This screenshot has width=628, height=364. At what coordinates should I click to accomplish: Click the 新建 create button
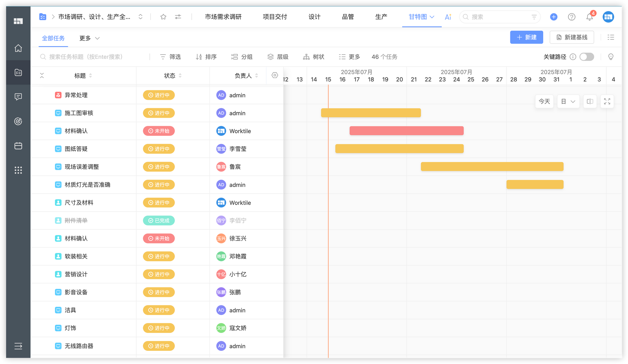click(526, 37)
